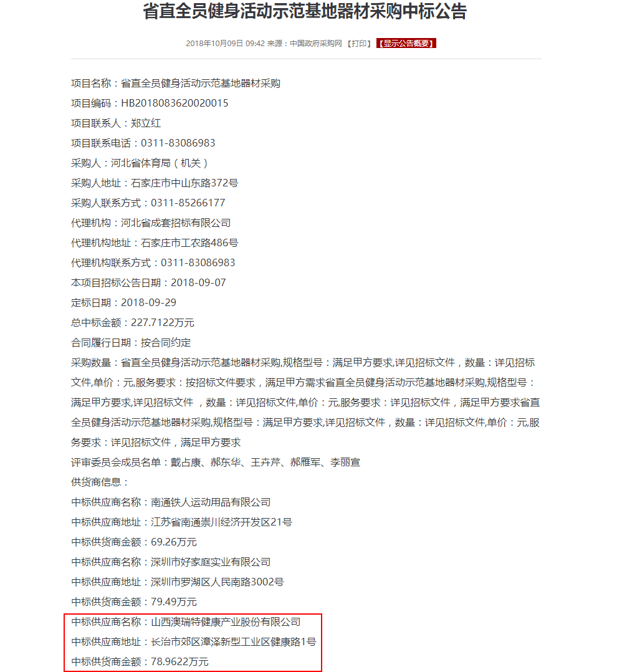622x672 pixels.
Task: Click project contact phone 0311-83086983
Action: click(x=178, y=143)
